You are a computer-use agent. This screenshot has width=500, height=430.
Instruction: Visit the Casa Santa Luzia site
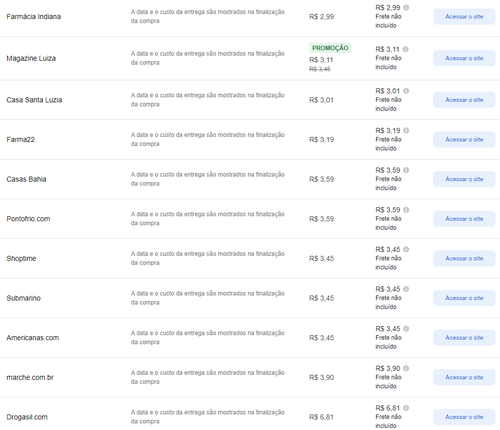(x=464, y=100)
